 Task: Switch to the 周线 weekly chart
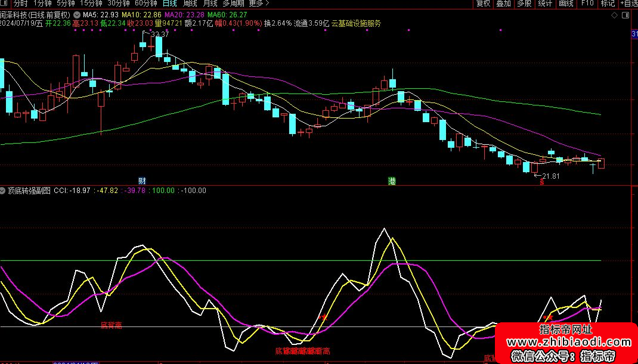click(x=190, y=4)
